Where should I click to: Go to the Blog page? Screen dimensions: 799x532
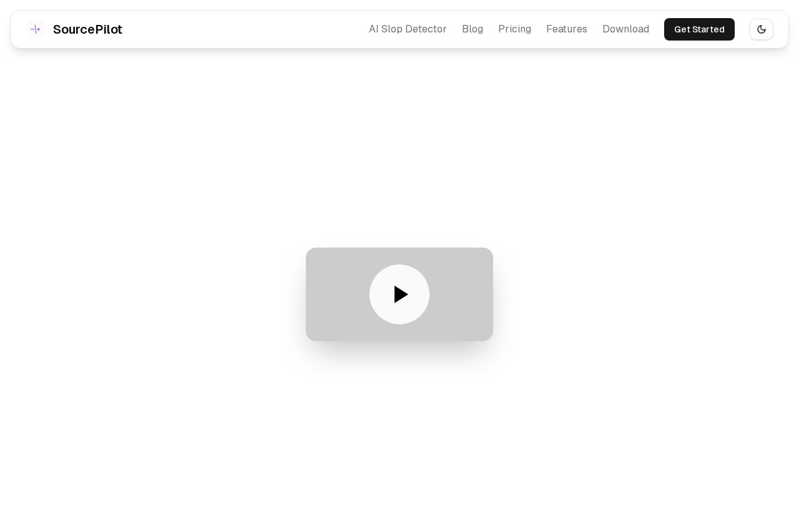[472, 29]
